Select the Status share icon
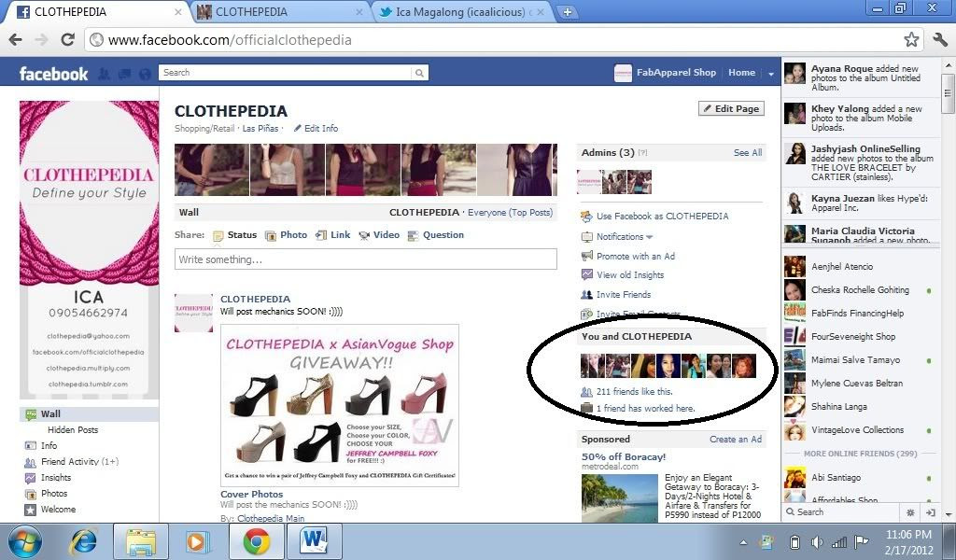The width and height of the screenshot is (956, 560). 218,236
